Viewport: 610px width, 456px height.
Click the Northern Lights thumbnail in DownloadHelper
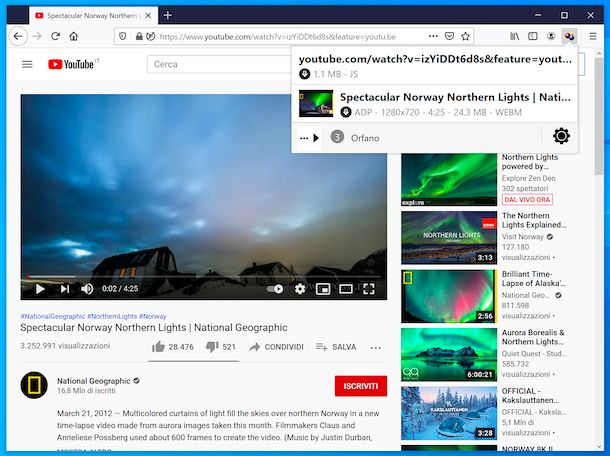click(x=316, y=103)
